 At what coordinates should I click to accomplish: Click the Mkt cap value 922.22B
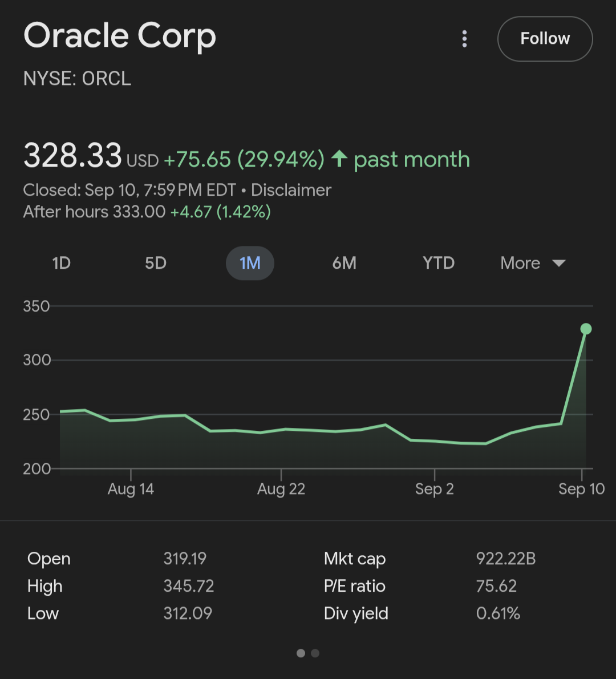(506, 559)
